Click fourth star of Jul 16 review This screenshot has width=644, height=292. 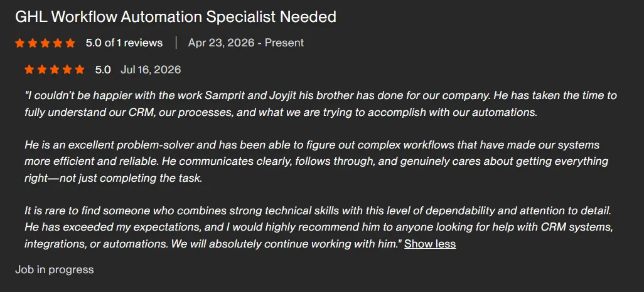point(67,70)
